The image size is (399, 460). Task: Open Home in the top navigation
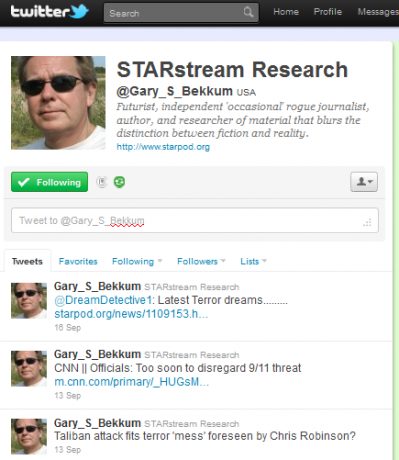click(286, 12)
